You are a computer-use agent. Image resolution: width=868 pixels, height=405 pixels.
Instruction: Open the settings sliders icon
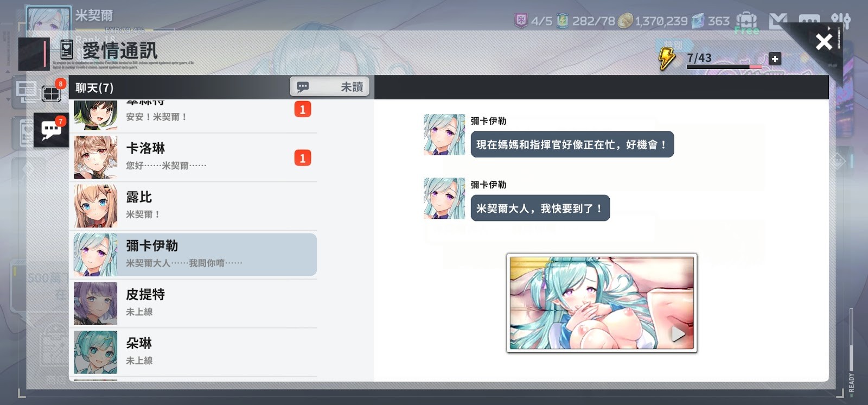pyautogui.click(x=840, y=21)
